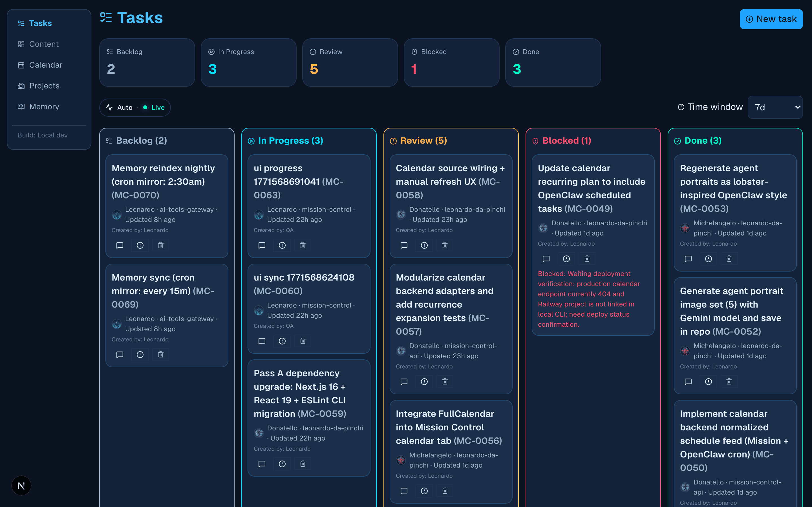
Task: Open the Time window 7d dropdown
Action: pos(775,107)
